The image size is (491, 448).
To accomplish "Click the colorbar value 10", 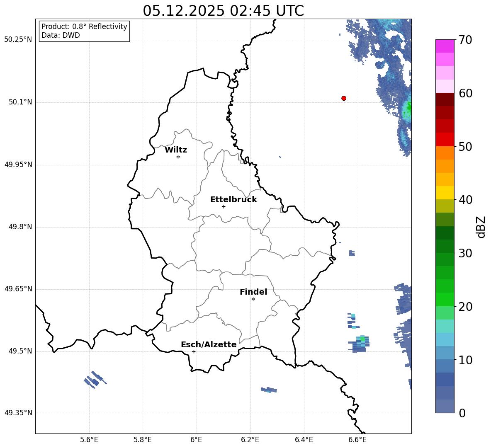I will [x=465, y=360].
